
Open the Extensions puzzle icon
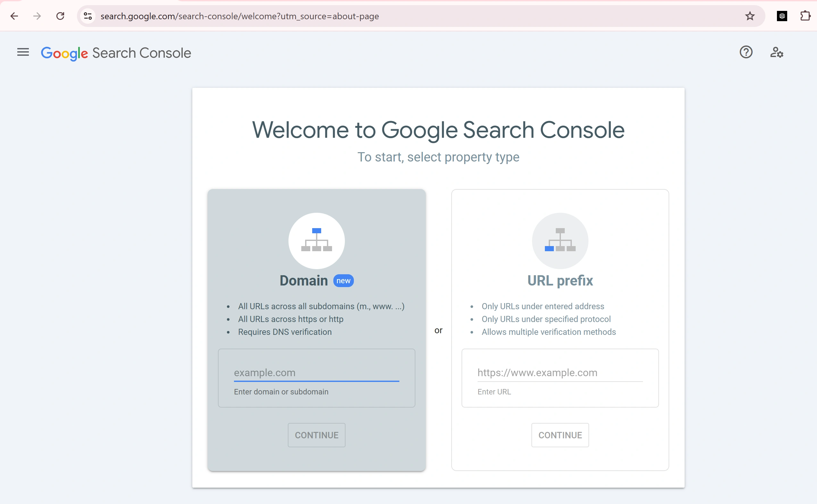click(805, 16)
